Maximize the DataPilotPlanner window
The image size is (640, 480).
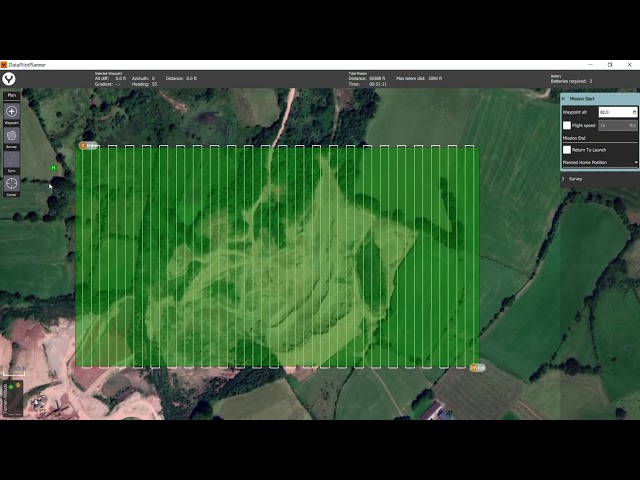610,65
